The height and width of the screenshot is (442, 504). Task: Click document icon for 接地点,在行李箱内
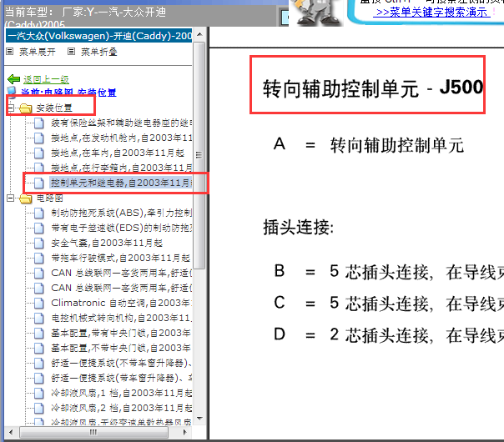coord(39,168)
